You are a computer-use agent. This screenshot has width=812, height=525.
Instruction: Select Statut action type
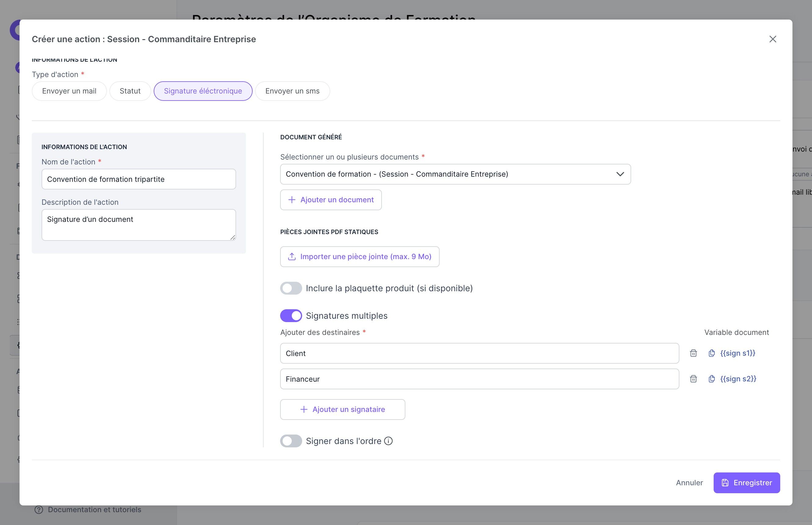coord(130,91)
